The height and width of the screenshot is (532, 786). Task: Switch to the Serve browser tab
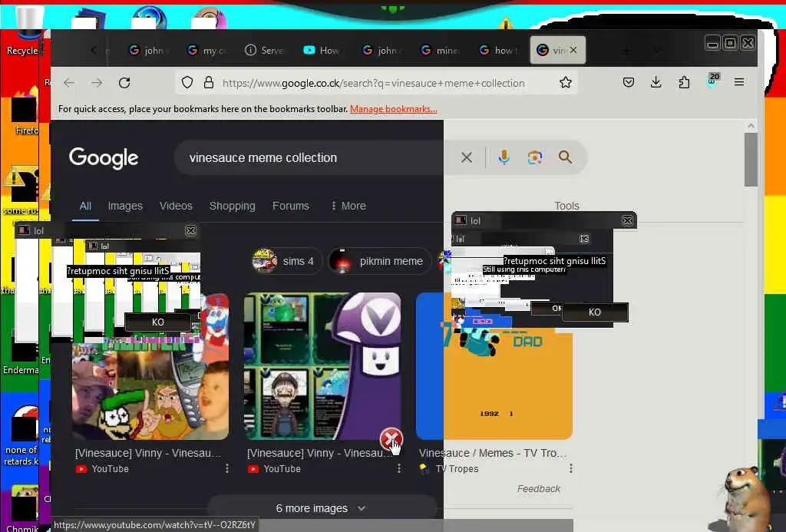point(264,50)
